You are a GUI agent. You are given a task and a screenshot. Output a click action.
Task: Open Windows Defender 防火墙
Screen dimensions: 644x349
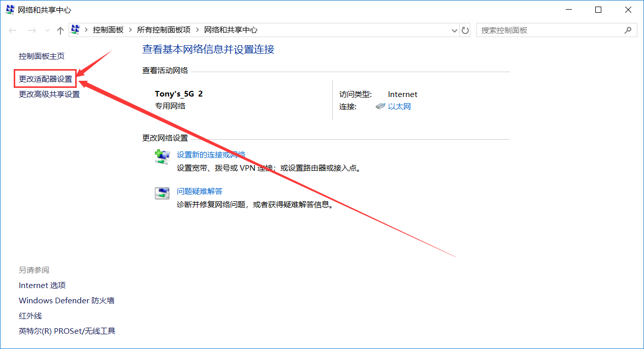tap(67, 301)
